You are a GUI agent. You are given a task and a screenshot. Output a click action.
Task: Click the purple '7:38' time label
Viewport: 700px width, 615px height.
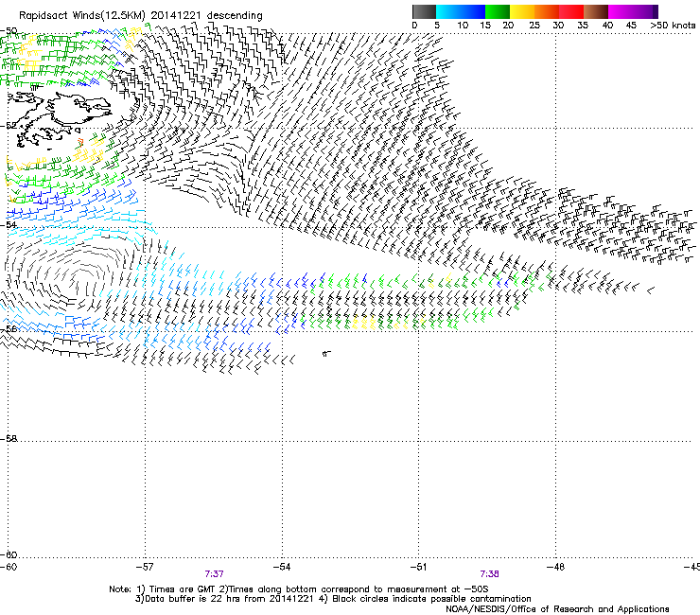pos(489,574)
